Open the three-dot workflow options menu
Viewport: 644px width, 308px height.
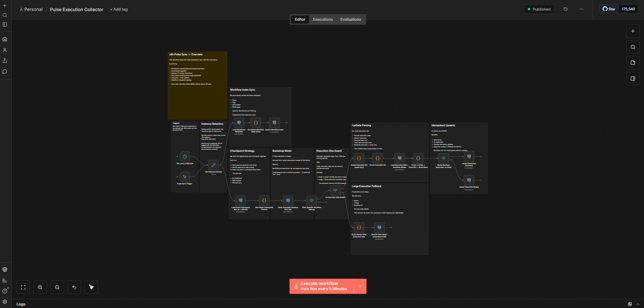coord(581,9)
